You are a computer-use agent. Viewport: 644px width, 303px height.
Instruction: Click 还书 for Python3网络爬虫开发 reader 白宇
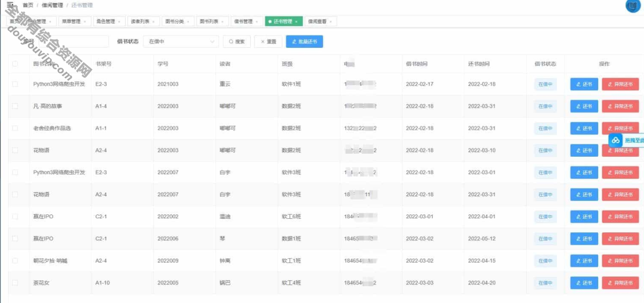[584, 172]
